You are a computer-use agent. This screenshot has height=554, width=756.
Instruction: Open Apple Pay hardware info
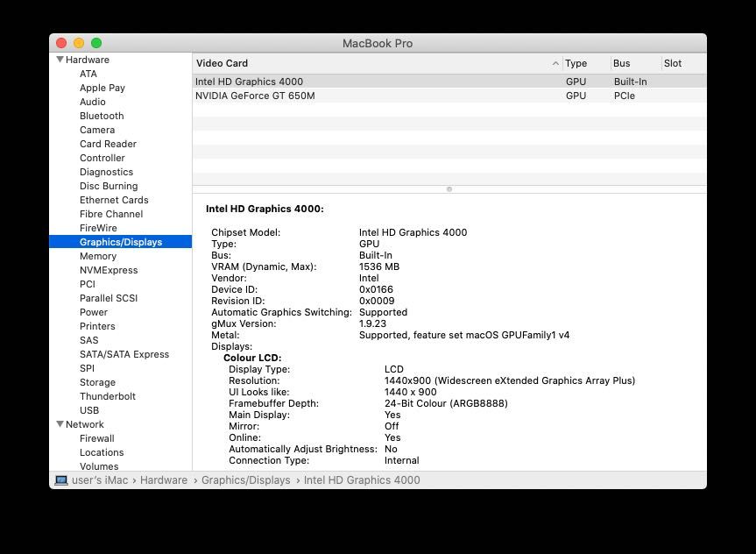pyautogui.click(x=102, y=88)
